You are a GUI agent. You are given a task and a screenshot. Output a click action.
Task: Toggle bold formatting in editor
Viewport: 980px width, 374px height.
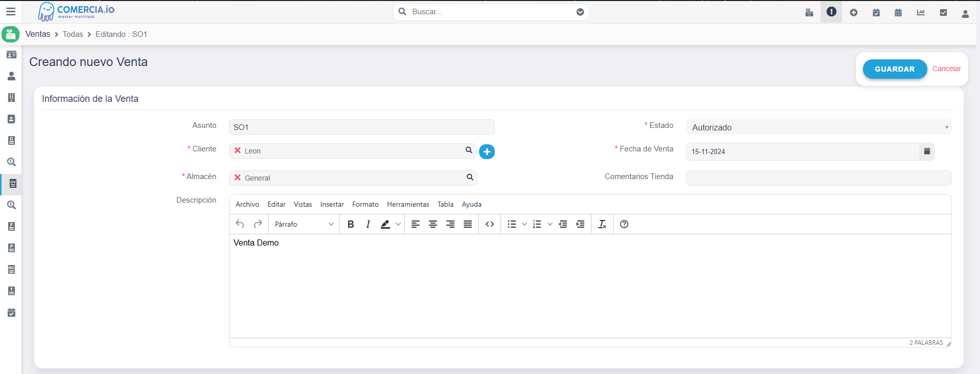pos(351,224)
